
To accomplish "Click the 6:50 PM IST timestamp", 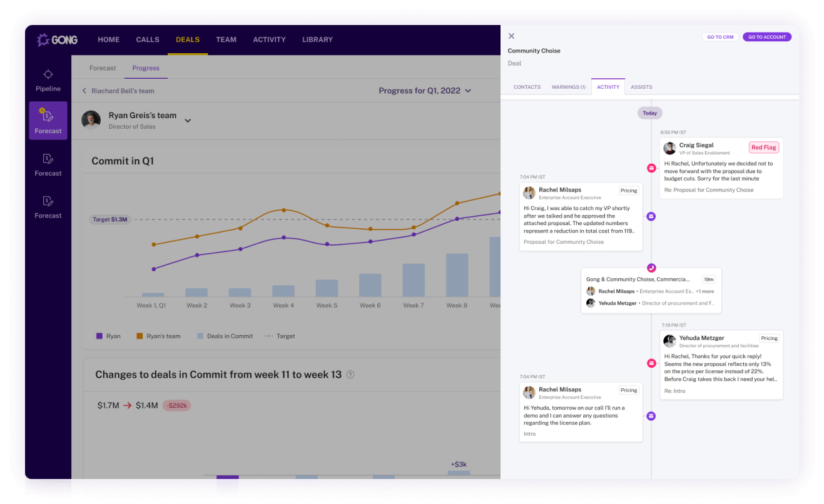I will pyautogui.click(x=673, y=133).
